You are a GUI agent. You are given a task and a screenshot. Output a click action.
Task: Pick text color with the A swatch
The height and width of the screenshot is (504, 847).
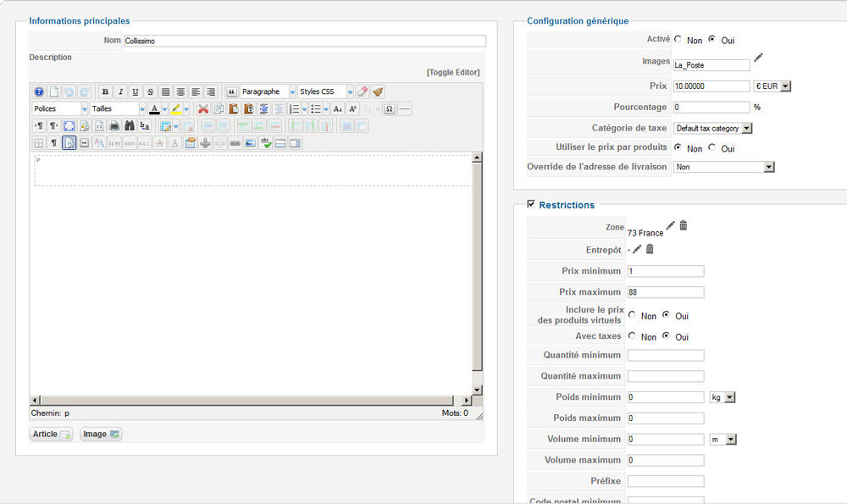click(154, 109)
